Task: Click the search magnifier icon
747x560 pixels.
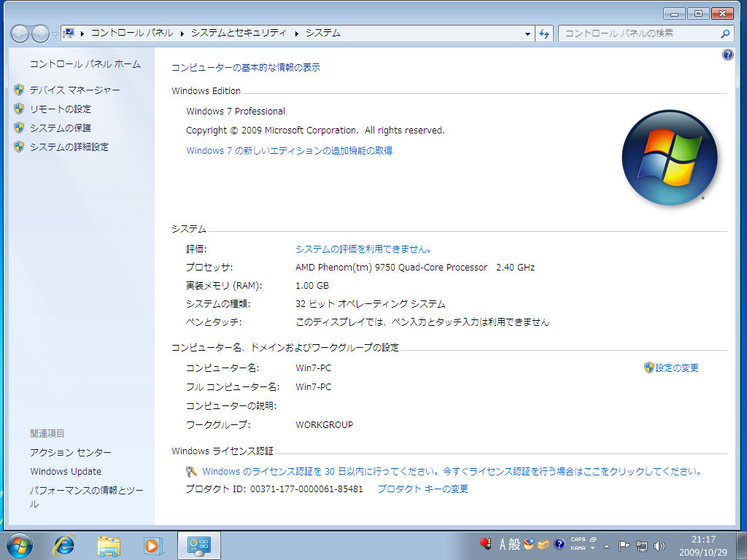Action: click(x=725, y=34)
